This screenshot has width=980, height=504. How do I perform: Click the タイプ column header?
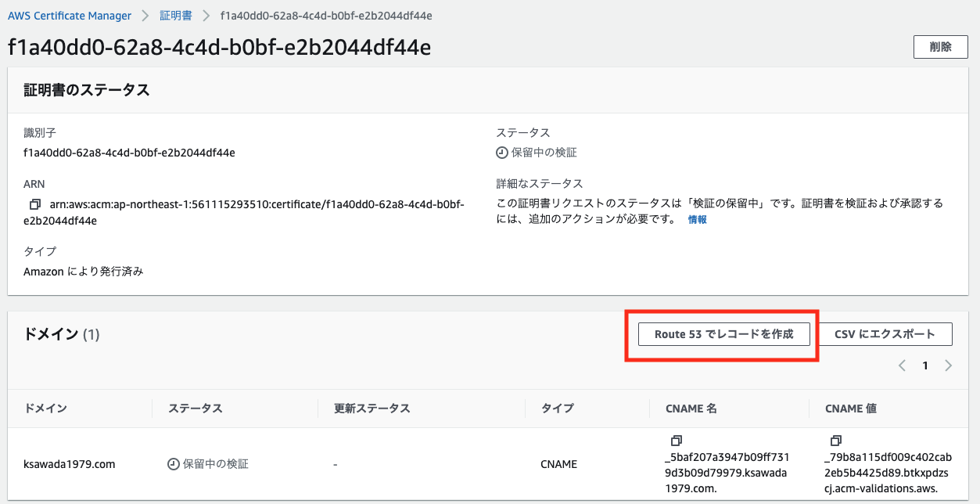click(557, 409)
